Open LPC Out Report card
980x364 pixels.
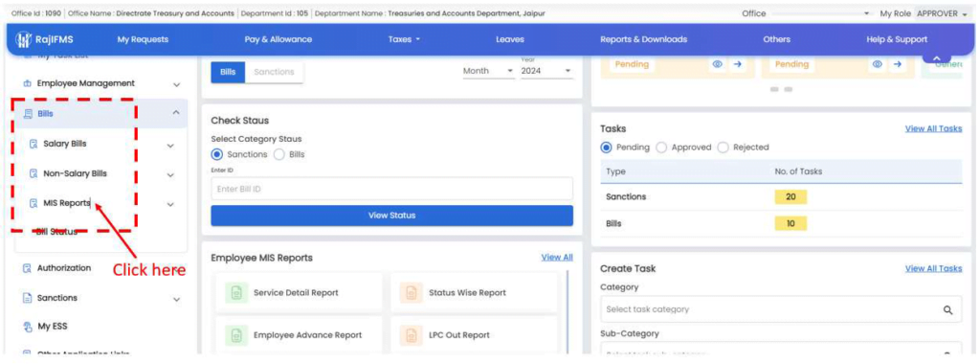click(x=474, y=335)
